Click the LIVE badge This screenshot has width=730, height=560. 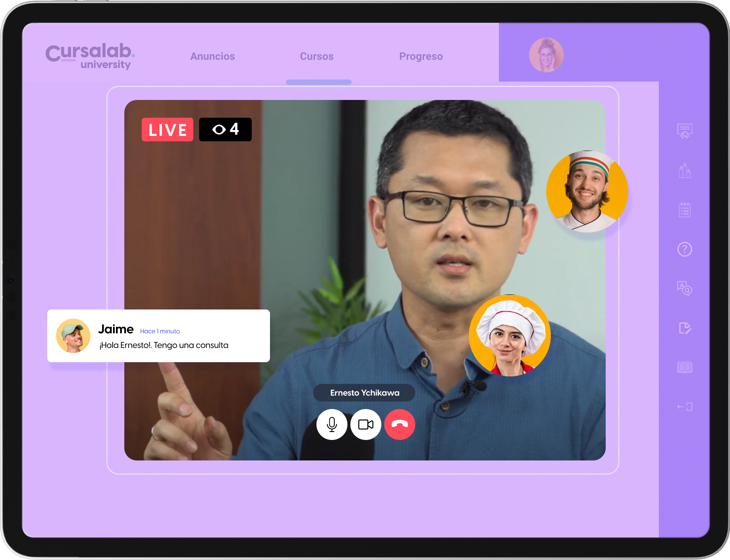click(167, 130)
